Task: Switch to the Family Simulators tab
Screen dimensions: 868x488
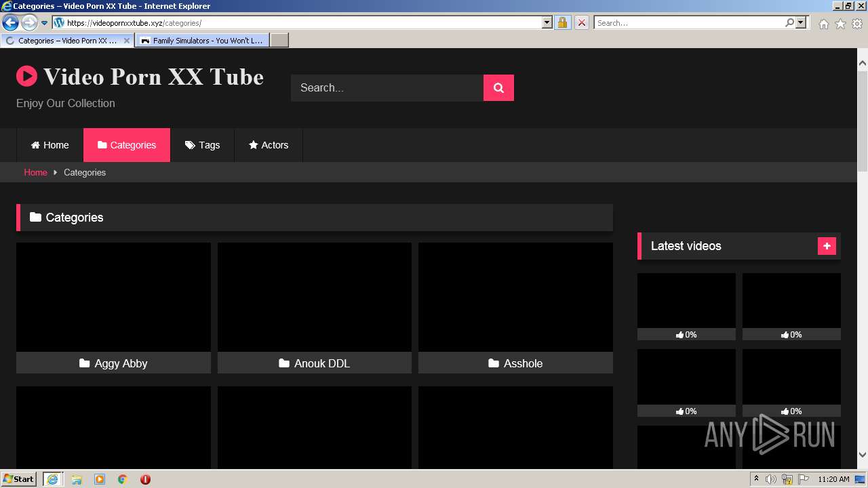Action: point(202,41)
